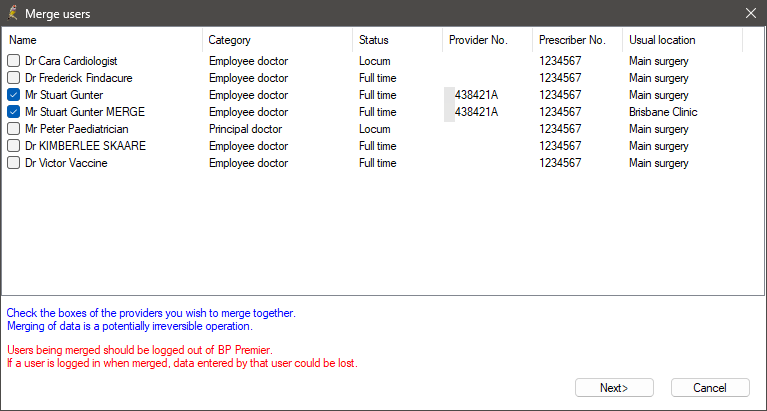767x411 pixels.
Task: Select provider number 438421A in first Gunter row
Action: [x=476, y=95]
